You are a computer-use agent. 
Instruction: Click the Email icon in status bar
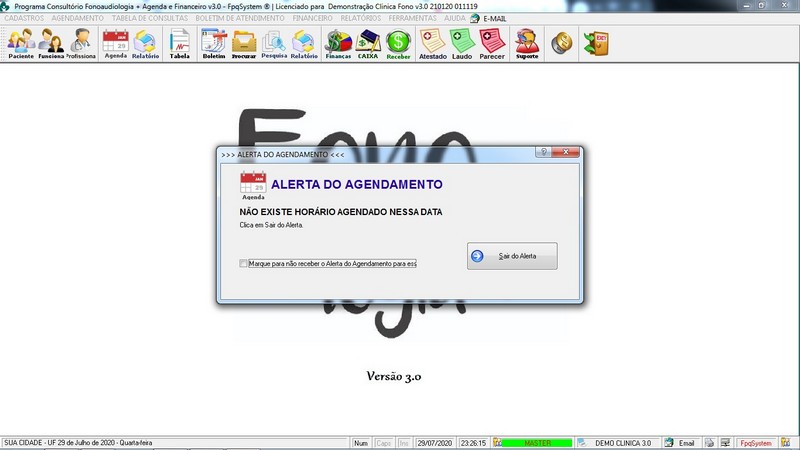coord(669,443)
